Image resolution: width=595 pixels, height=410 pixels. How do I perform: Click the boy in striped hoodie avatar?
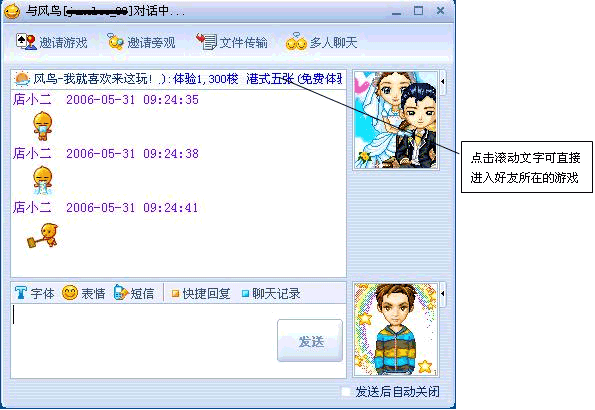[395, 330]
